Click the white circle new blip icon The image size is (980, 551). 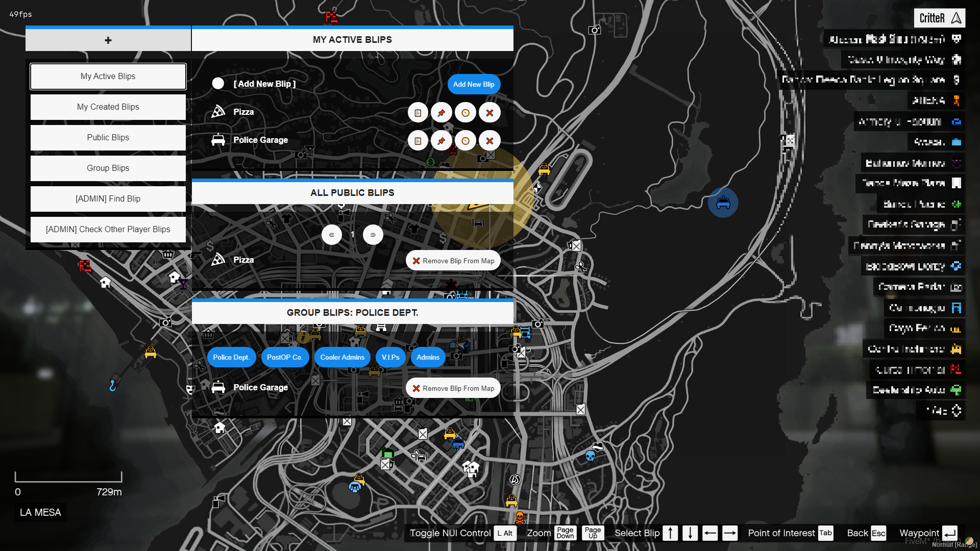218,84
